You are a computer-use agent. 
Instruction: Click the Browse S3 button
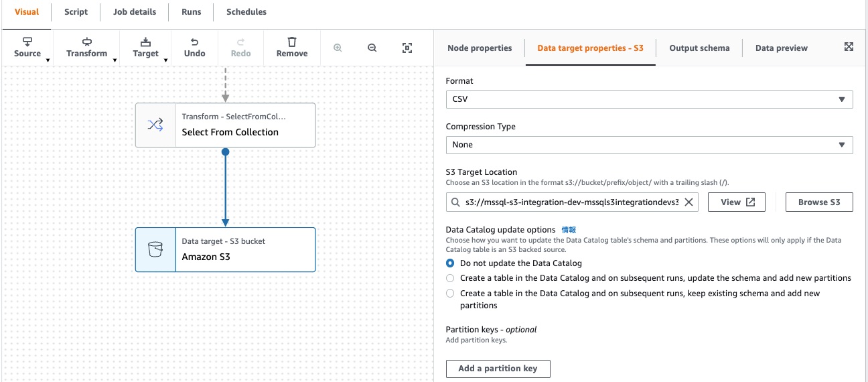(x=819, y=202)
